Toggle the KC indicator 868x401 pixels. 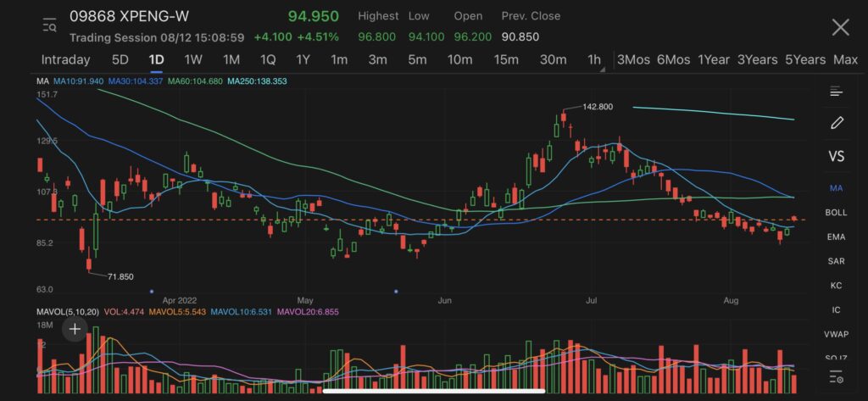(x=836, y=286)
